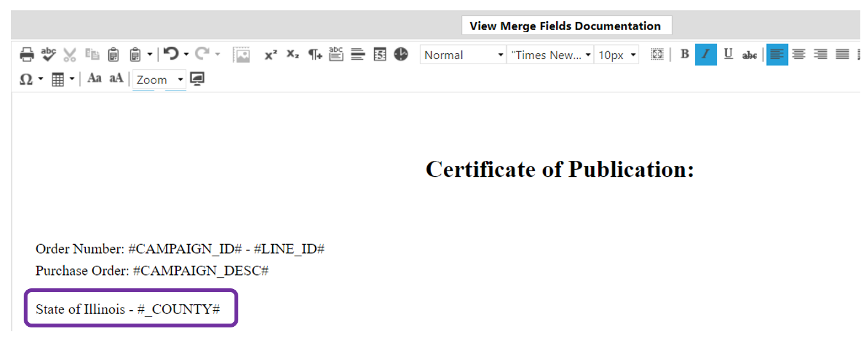
Task: Toggle bold formatting
Action: click(684, 54)
